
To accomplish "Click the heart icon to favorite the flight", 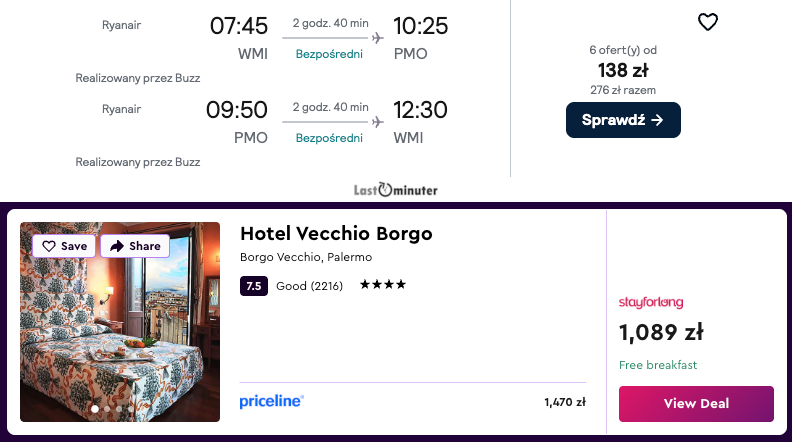I will pyautogui.click(x=708, y=22).
